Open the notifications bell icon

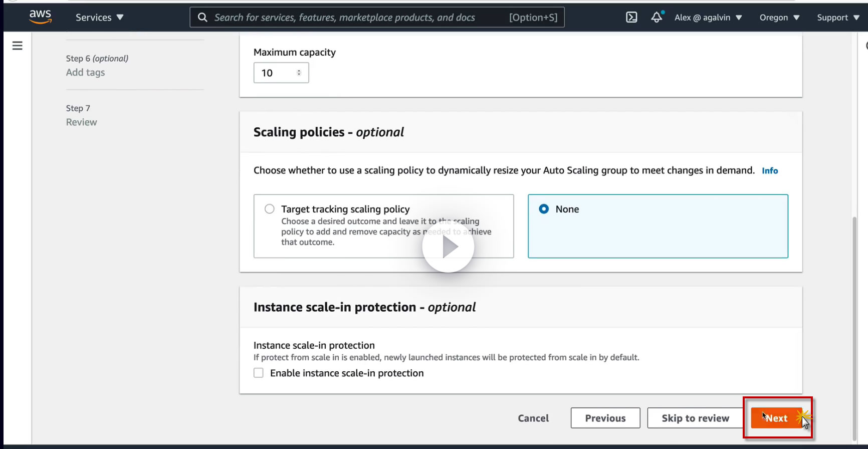pos(657,18)
